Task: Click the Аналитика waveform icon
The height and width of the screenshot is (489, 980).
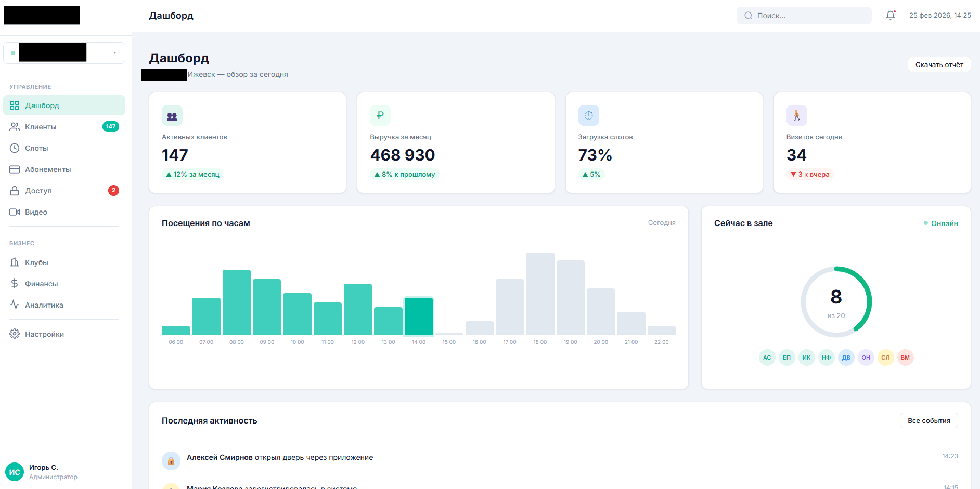Action: click(15, 305)
